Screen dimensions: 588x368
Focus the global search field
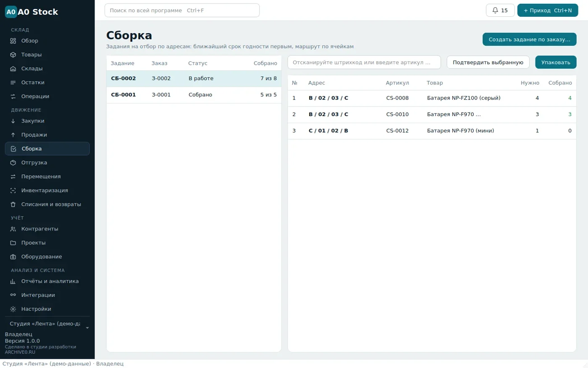click(x=182, y=11)
